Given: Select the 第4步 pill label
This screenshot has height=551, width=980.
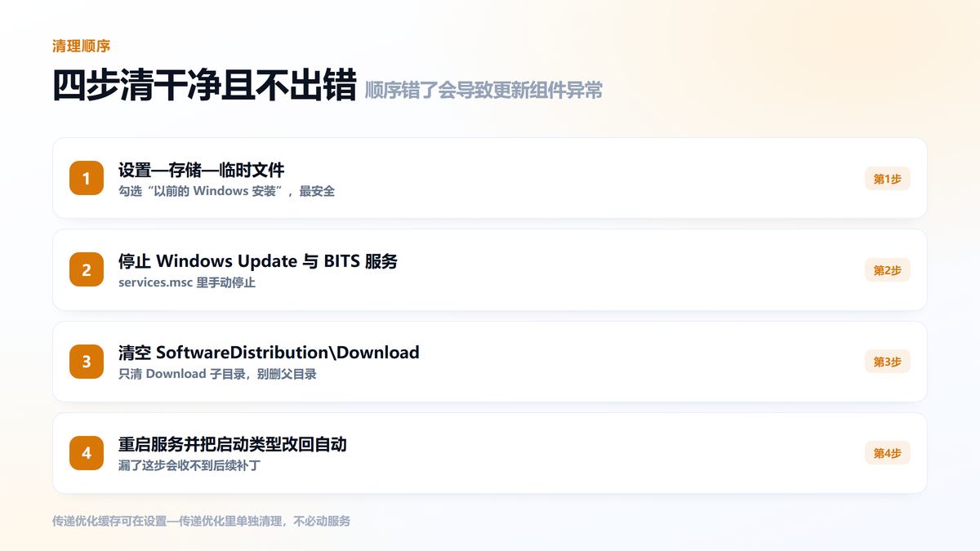Looking at the screenshot, I should pos(888,453).
